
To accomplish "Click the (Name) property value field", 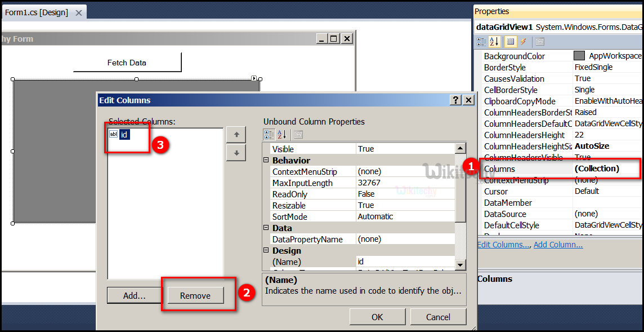I will (404, 262).
